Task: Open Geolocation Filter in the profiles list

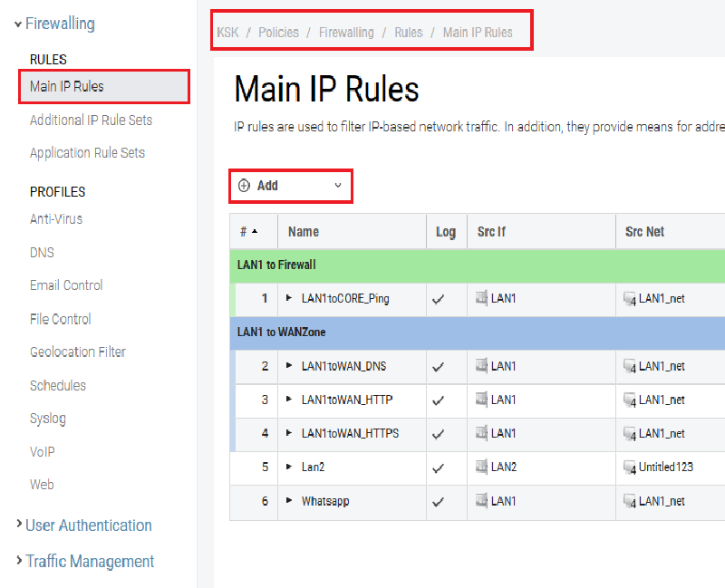Action: coord(78,352)
